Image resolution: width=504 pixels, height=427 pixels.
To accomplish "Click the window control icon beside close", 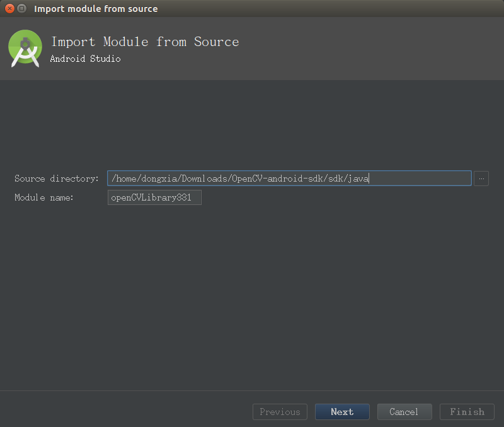I will [x=21, y=8].
